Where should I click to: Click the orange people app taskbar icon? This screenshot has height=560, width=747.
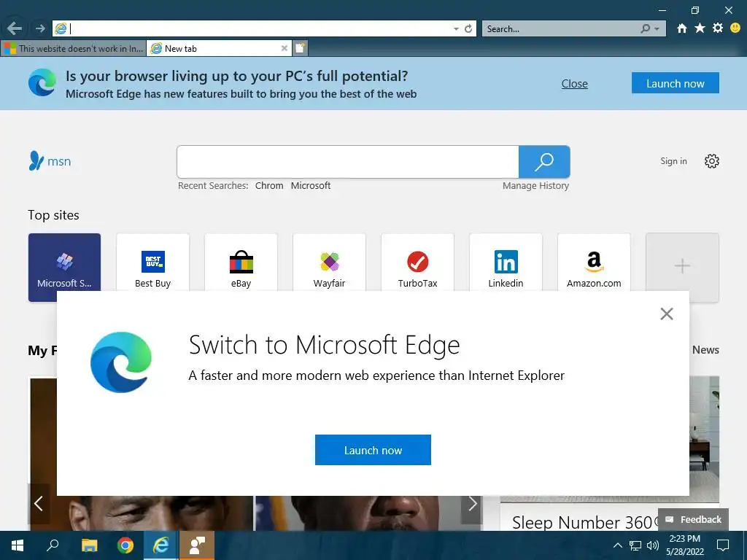pyautogui.click(x=197, y=545)
